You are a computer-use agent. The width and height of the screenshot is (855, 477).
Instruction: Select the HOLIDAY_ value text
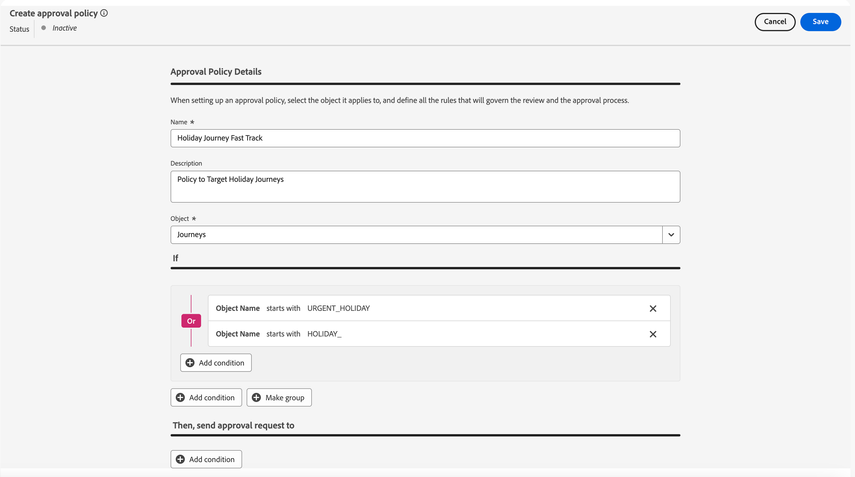(x=324, y=334)
